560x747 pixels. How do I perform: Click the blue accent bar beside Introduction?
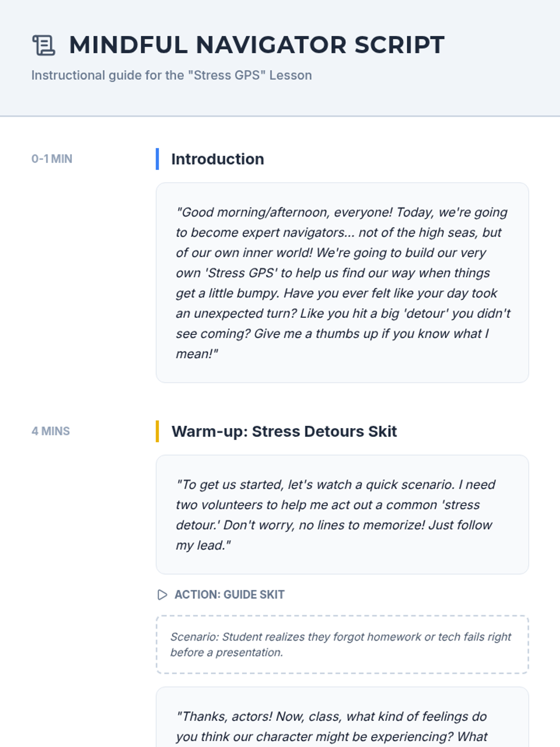(157, 159)
